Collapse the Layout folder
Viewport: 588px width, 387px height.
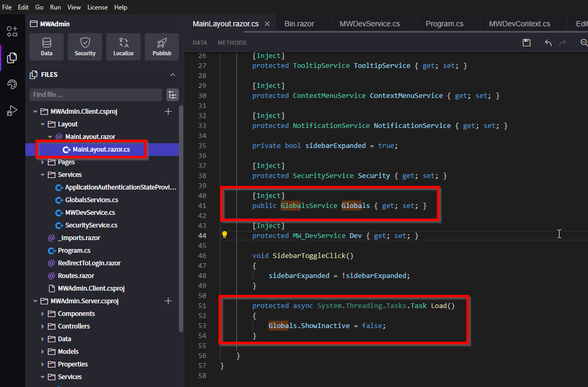click(x=43, y=124)
